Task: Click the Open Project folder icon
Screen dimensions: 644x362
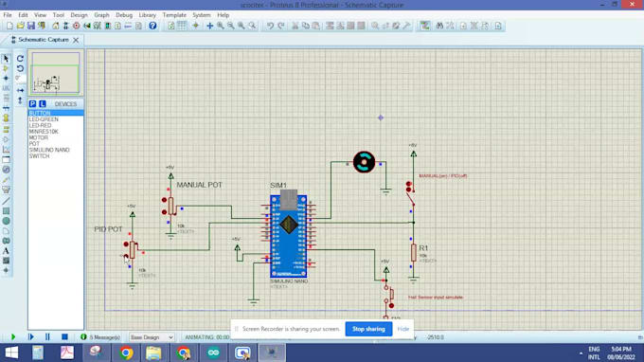Action: (20, 26)
